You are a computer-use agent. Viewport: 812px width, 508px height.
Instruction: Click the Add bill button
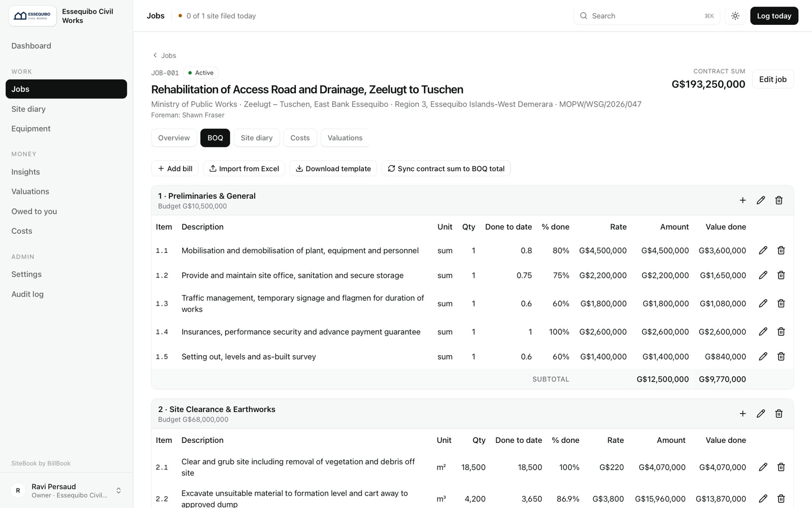click(x=175, y=169)
